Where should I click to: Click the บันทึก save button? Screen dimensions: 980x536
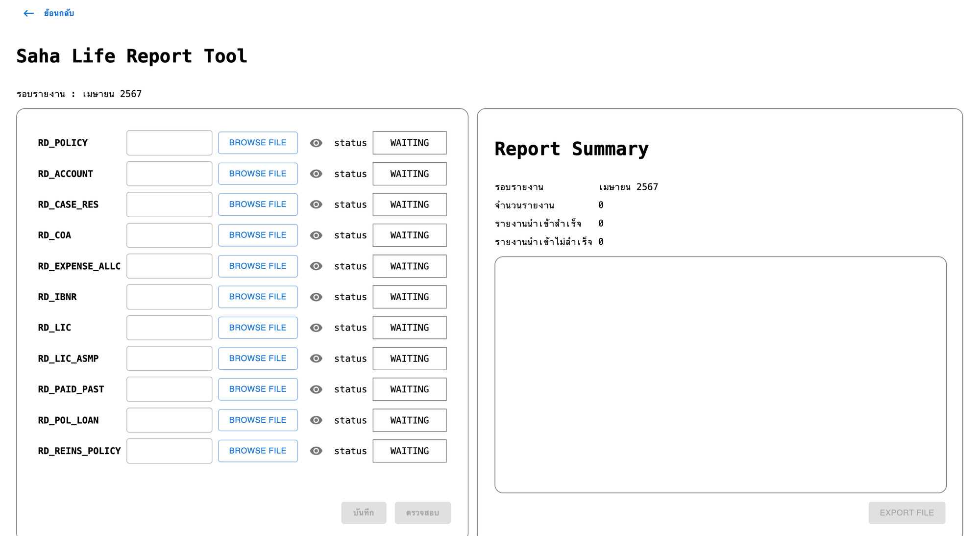[x=364, y=512]
